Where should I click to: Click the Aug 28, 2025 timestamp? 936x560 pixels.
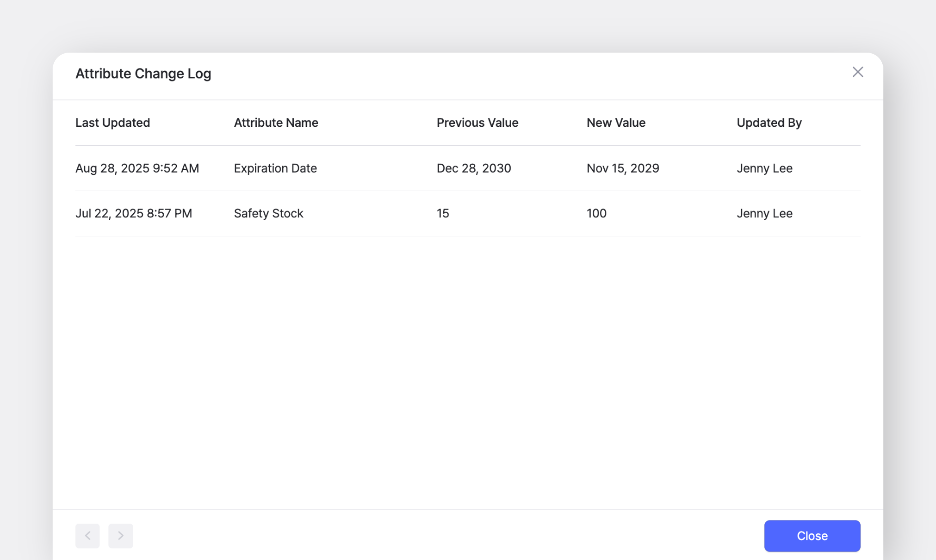(x=137, y=168)
